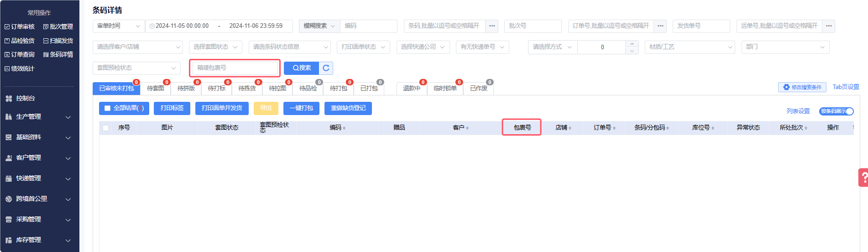Switch to 待拼版 tab

tap(186, 89)
